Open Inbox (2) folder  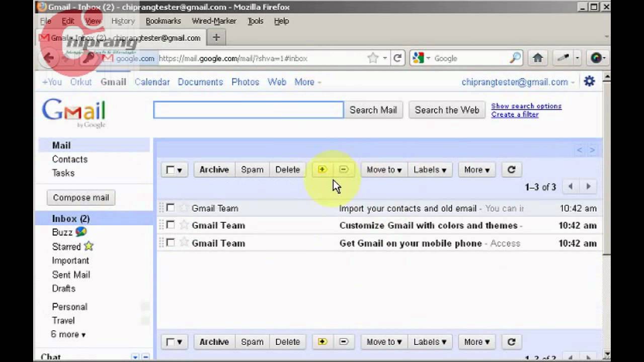coord(70,219)
